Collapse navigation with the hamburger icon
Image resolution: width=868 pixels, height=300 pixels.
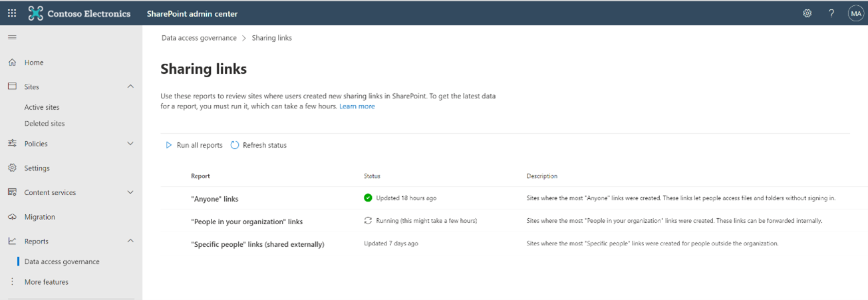pos(12,37)
